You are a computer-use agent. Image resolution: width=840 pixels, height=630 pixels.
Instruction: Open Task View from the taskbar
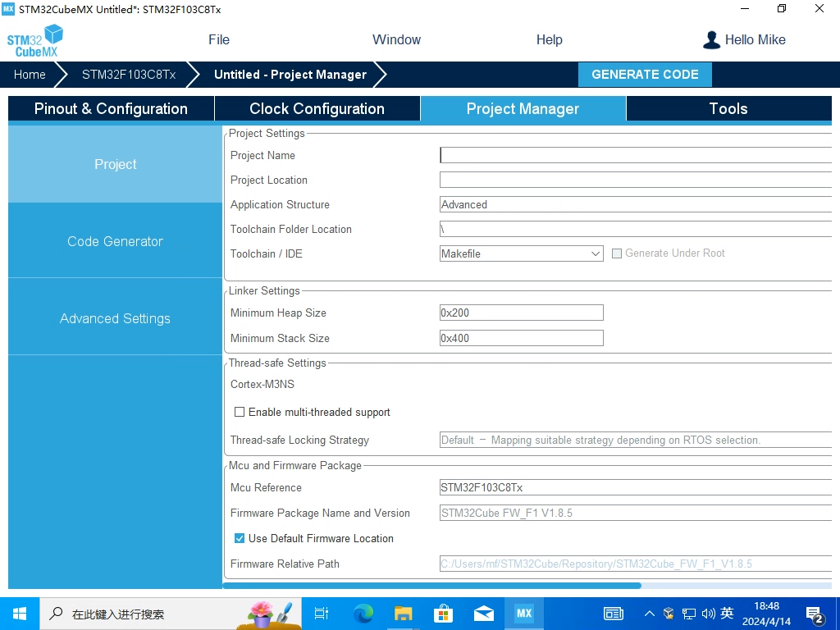(x=321, y=614)
